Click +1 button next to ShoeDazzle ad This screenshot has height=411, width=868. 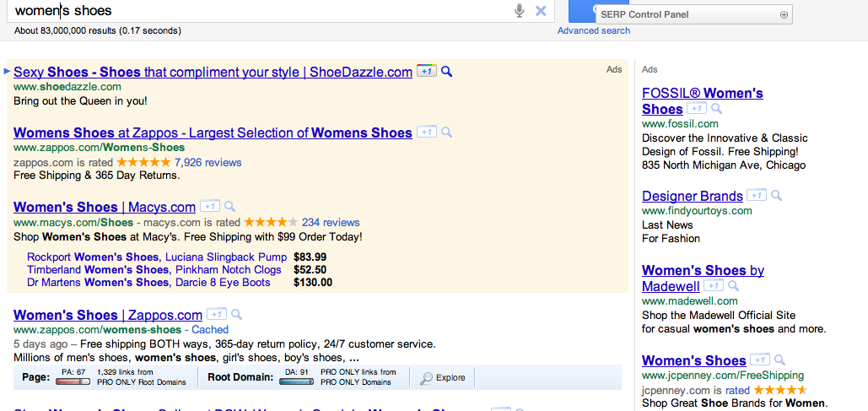click(427, 71)
